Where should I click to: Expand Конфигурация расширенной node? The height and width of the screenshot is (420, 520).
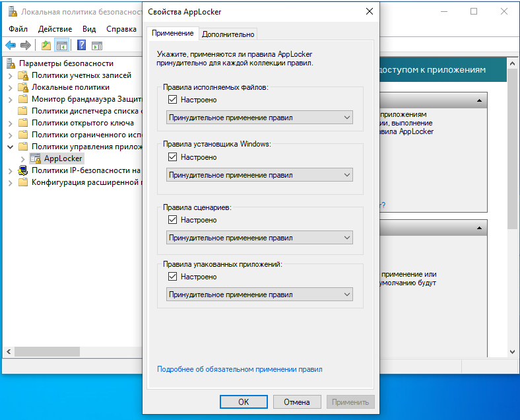click(x=11, y=183)
